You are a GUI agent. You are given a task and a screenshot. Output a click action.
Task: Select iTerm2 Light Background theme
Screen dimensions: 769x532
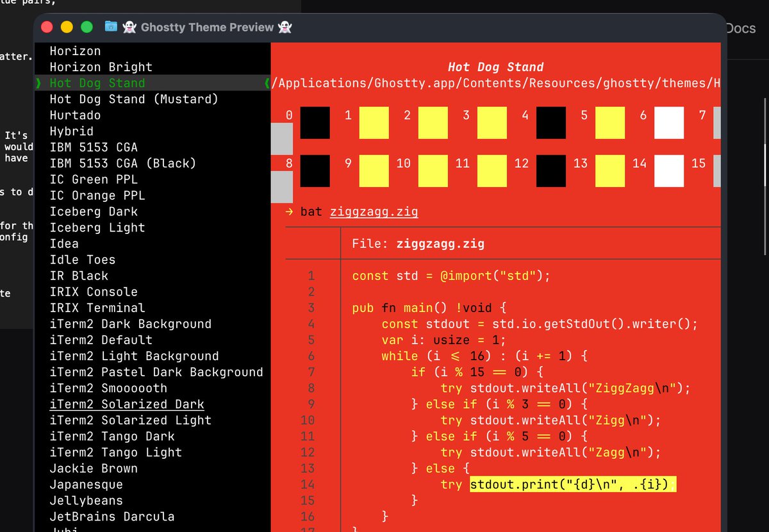click(134, 356)
